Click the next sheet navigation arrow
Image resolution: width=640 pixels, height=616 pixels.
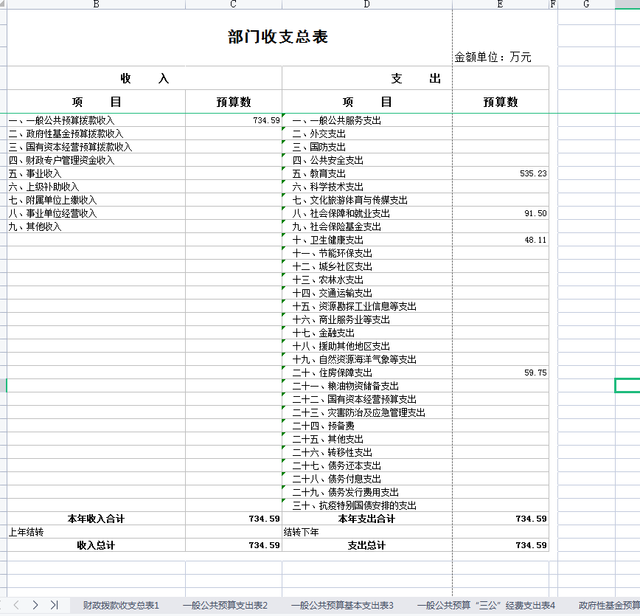(x=35, y=604)
